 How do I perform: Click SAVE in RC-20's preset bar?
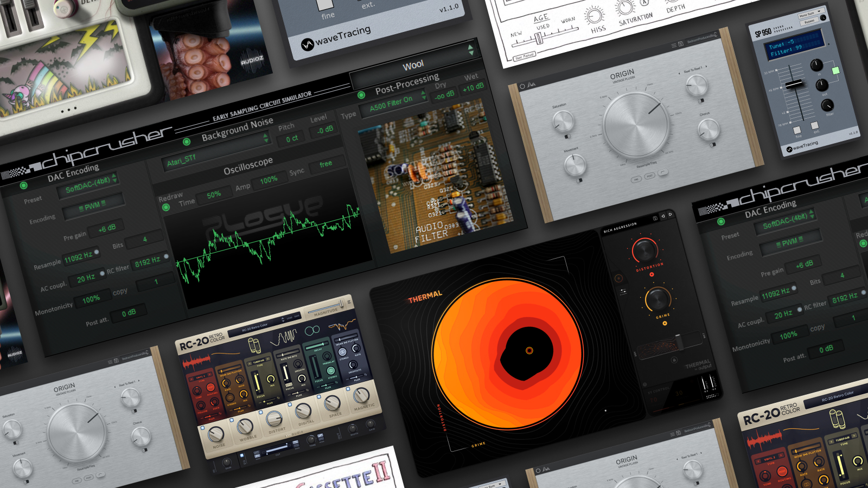pos(296,316)
